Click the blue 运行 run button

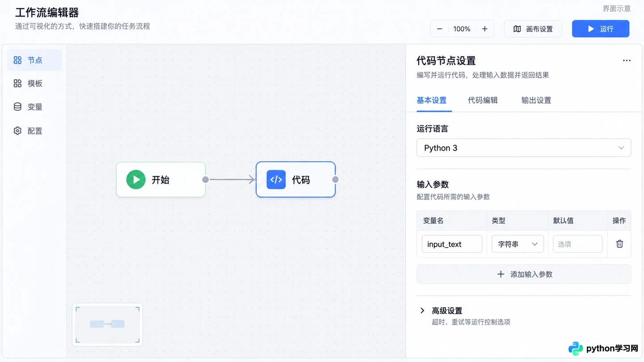pos(601,29)
